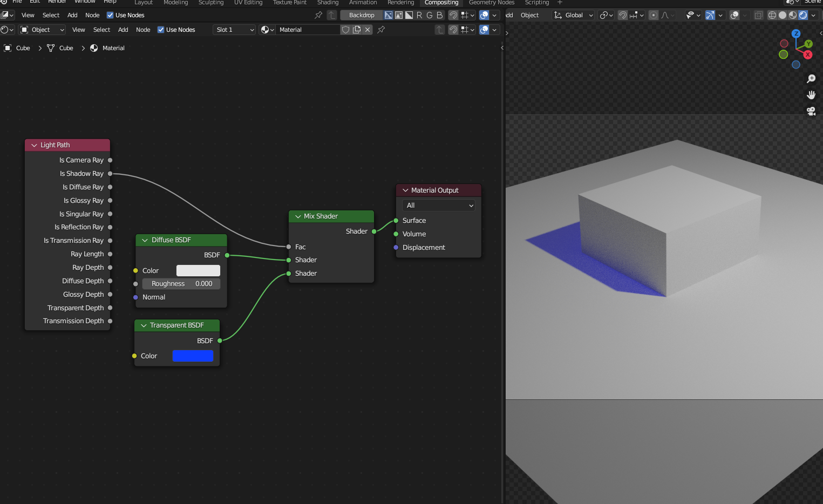Switch to the Geometry Nodes workspace tab
The width and height of the screenshot is (823, 504).
point(492,3)
